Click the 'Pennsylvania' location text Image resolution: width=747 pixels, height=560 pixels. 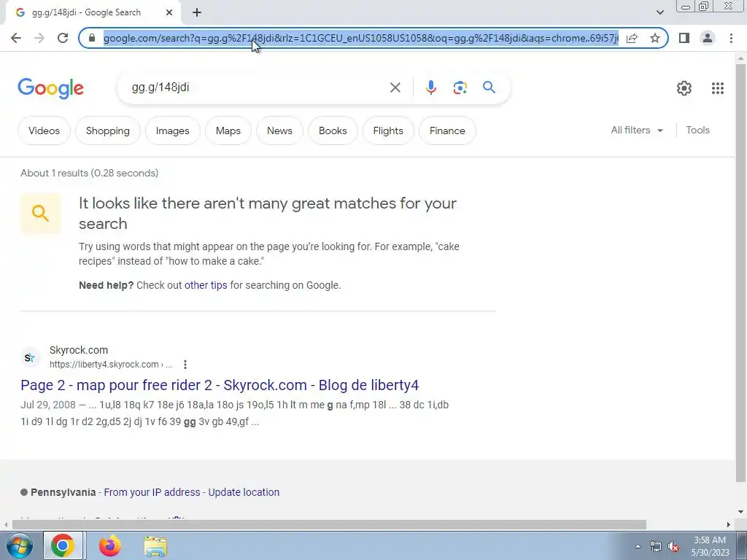pyautogui.click(x=63, y=492)
